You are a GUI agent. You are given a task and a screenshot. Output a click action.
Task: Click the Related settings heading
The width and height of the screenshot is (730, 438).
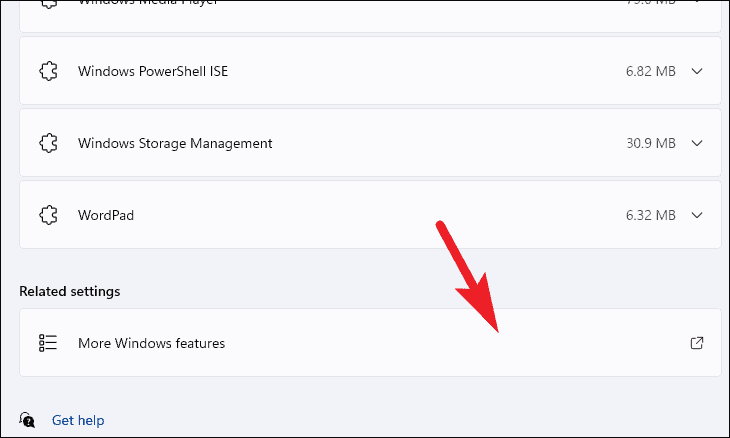(x=70, y=291)
